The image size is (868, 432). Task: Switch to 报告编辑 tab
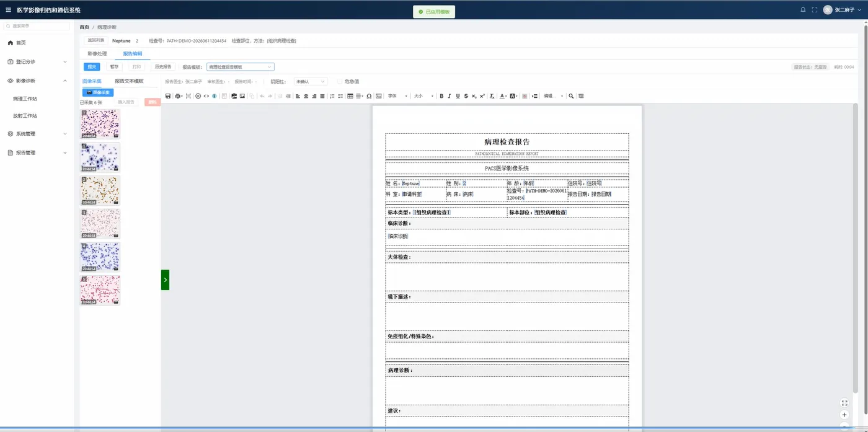pos(132,54)
